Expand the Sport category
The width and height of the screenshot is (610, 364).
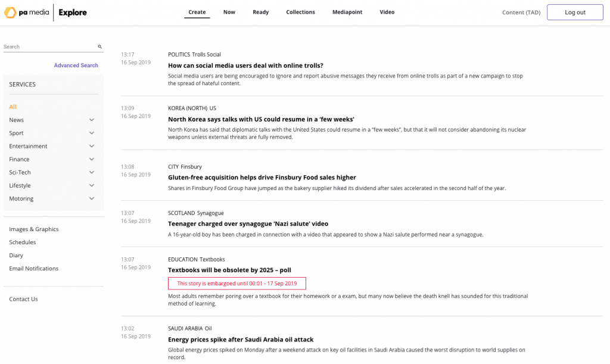[92, 133]
